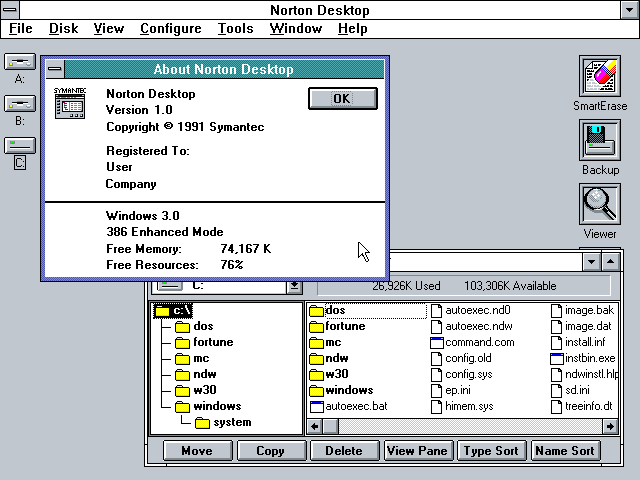Select the autoexec.ndw file
The height and width of the screenshot is (480, 640).
[472, 327]
